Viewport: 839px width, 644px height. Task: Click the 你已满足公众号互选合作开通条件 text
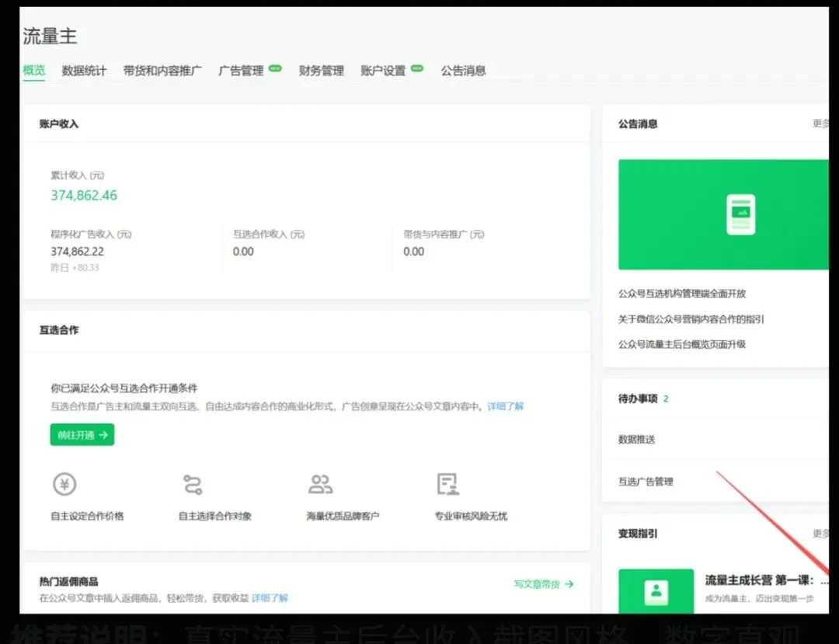click(x=124, y=388)
